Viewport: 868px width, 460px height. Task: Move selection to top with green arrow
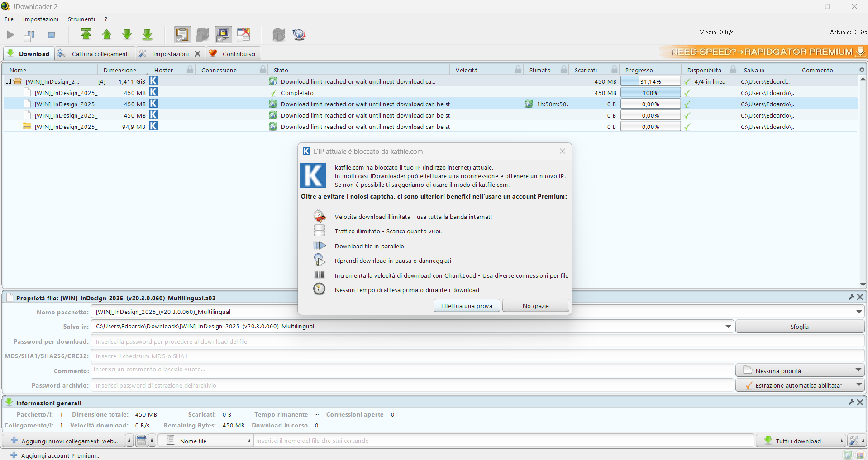tap(86, 34)
